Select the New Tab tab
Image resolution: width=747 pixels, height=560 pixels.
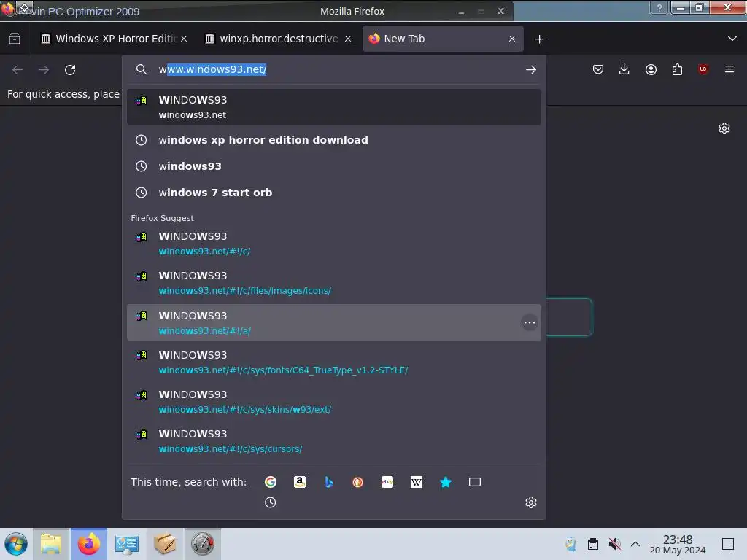pyautogui.click(x=443, y=39)
